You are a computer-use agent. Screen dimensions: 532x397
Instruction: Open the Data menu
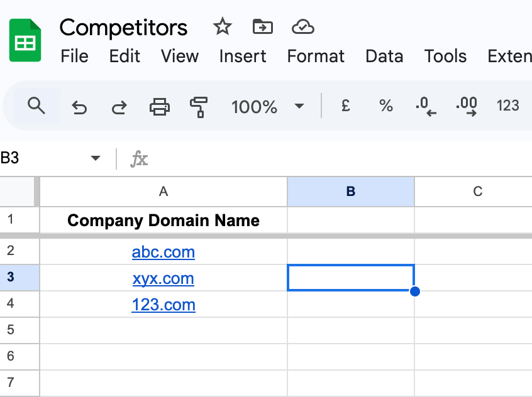coord(384,56)
